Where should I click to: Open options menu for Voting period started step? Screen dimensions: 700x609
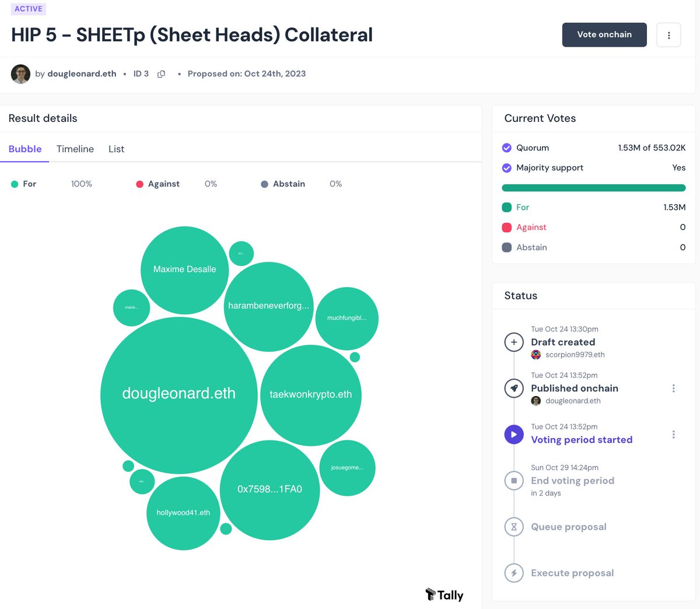click(x=674, y=435)
